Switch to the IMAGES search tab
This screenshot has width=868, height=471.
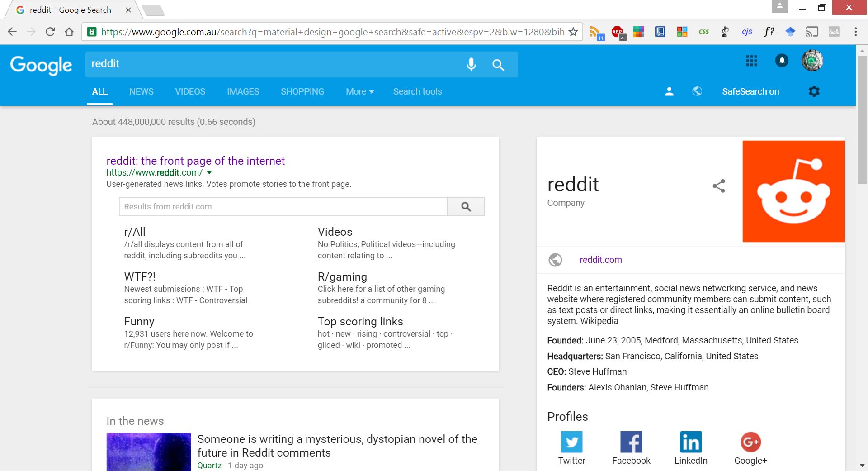243,91
